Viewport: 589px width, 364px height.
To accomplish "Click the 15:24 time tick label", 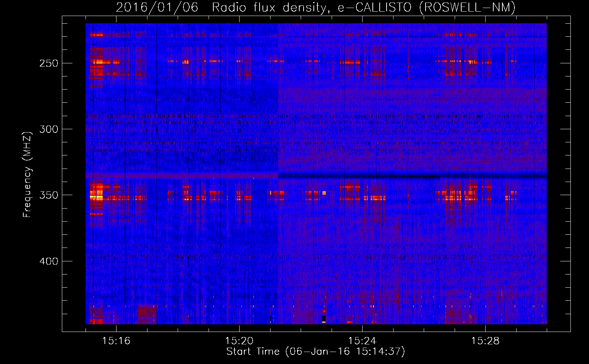I will [362, 341].
